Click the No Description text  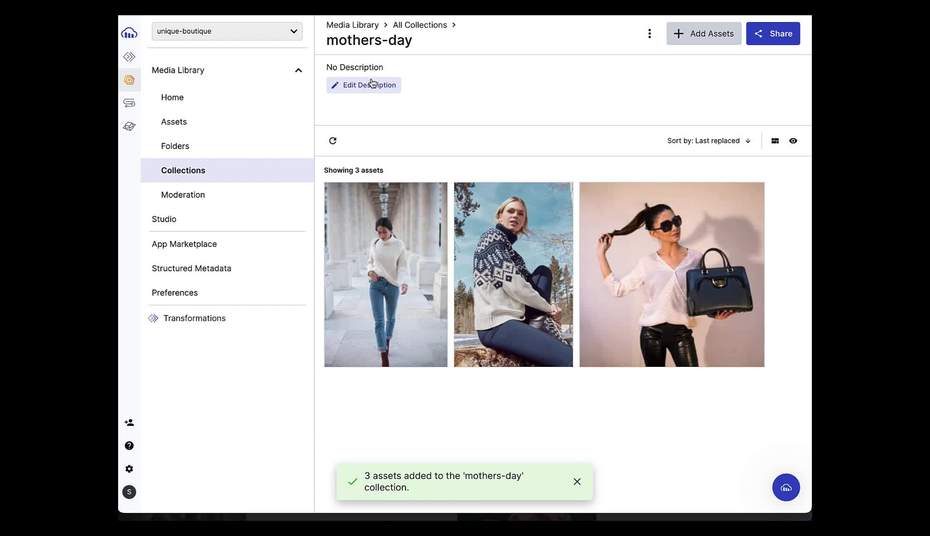click(x=355, y=67)
